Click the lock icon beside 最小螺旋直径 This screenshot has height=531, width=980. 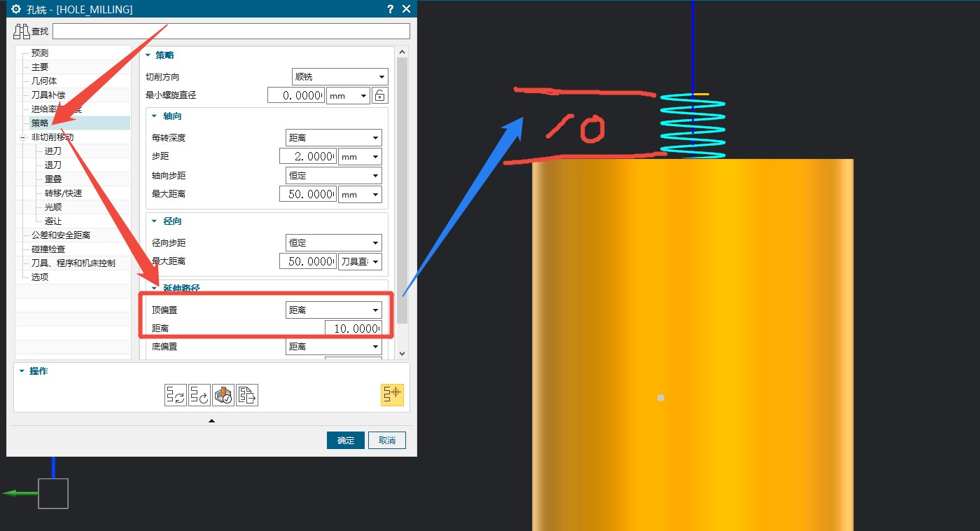(x=379, y=95)
